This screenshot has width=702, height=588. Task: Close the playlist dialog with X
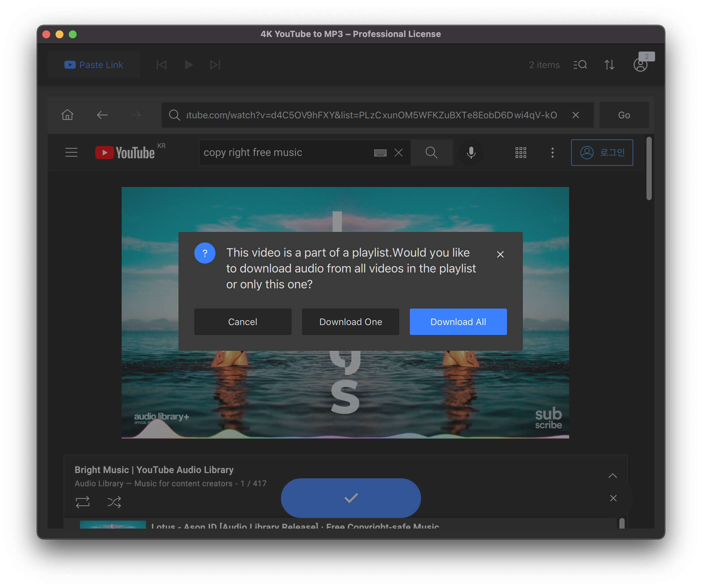(x=500, y=254)
